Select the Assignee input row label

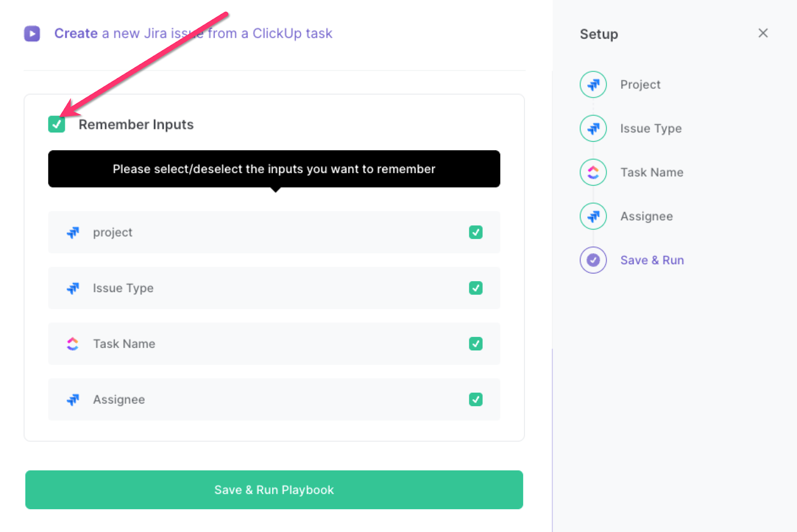(119, 400)
